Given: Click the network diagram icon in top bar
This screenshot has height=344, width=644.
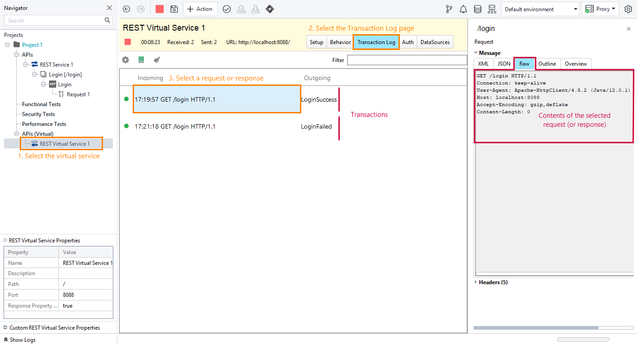Looking at the screenshot, I should click(x=492, y=9).
